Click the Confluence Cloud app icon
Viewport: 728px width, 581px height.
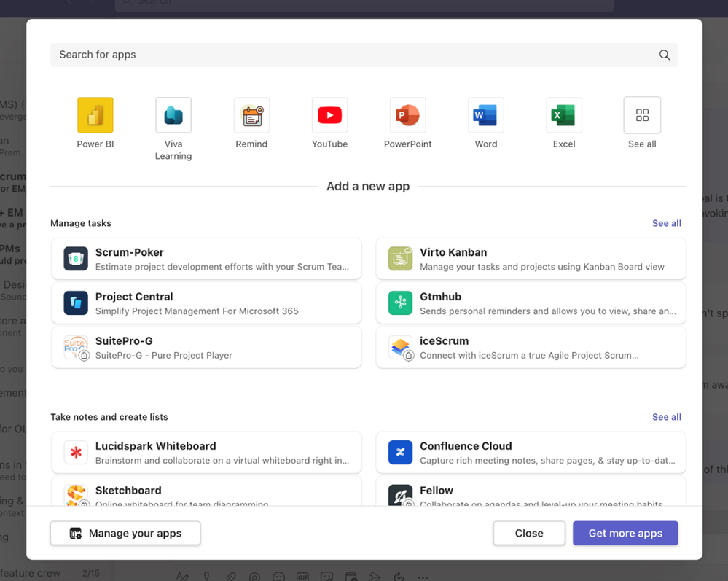[x=400, y=453]
